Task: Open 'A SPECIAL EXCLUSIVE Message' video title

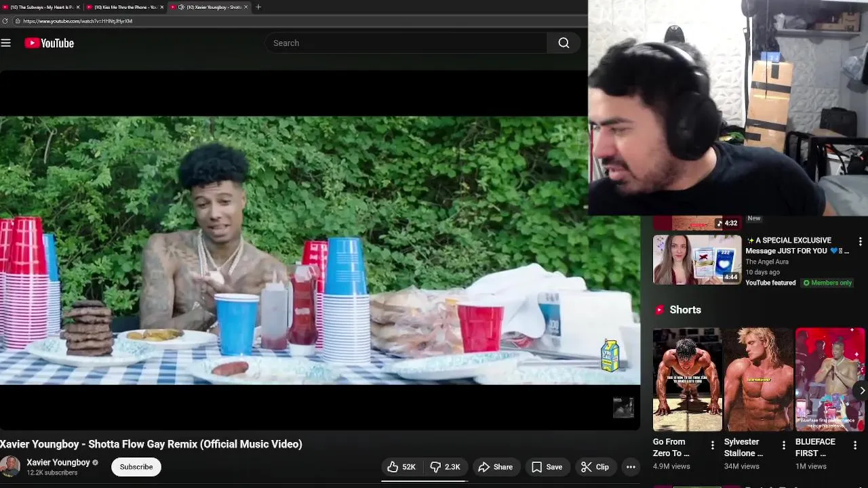Action: pos(797,245)
